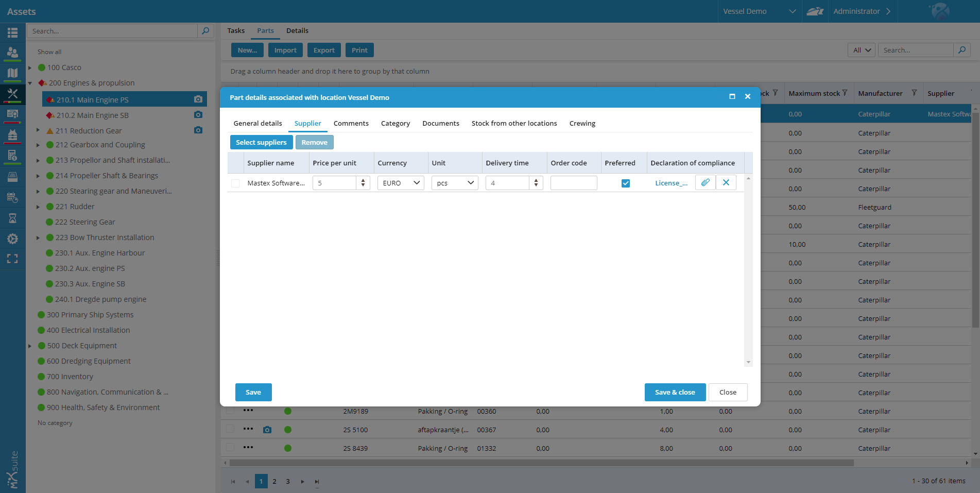Click the Order code input field
980x493 pixels.
point(573,183)
